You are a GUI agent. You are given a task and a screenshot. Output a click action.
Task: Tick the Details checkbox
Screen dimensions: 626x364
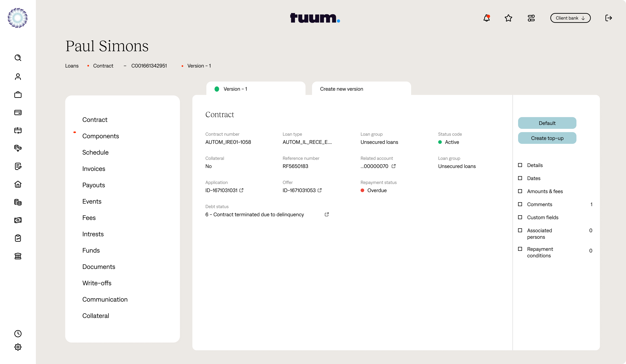click(520, 165)
